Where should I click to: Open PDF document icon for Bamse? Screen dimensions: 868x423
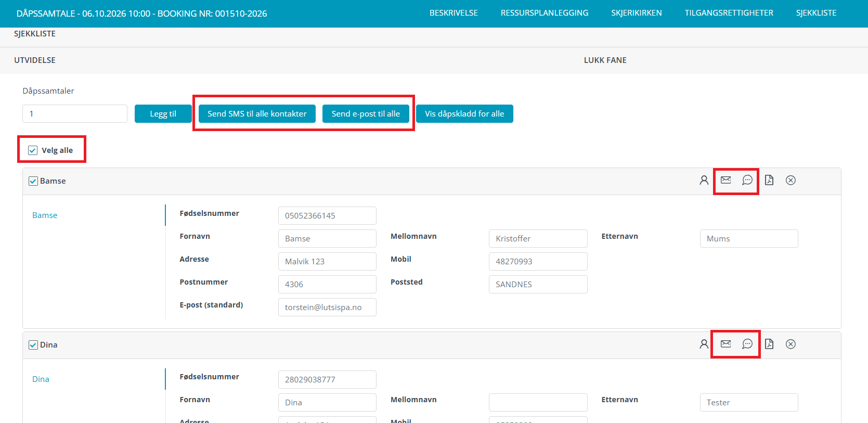point(769,180)
